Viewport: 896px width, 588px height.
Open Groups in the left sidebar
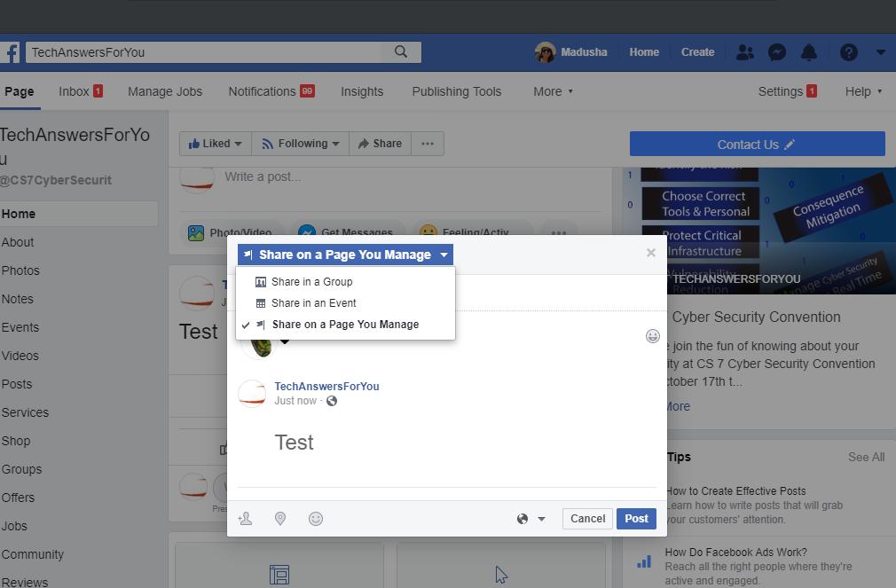coord(21,469)
